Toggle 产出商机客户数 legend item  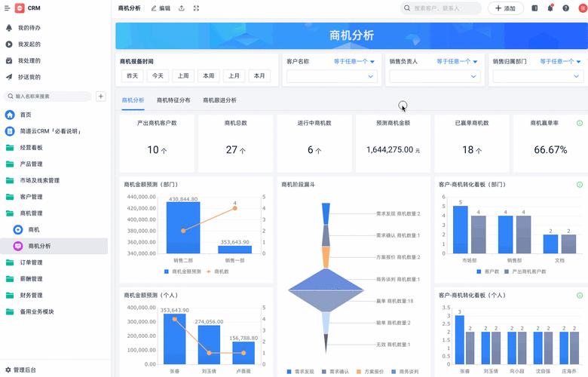[525, 271]
